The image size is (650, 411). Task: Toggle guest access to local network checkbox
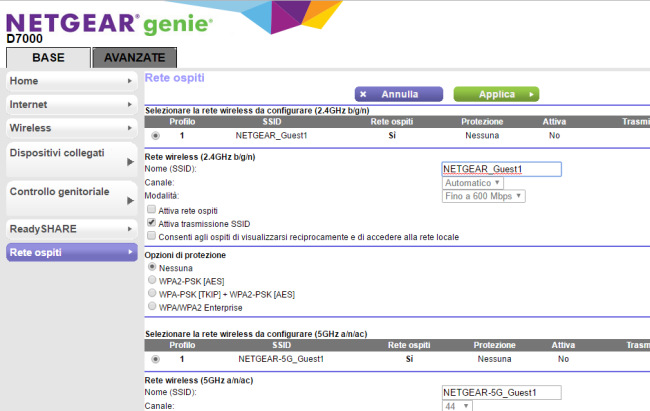pyautogui.click(x=151, y=236)
